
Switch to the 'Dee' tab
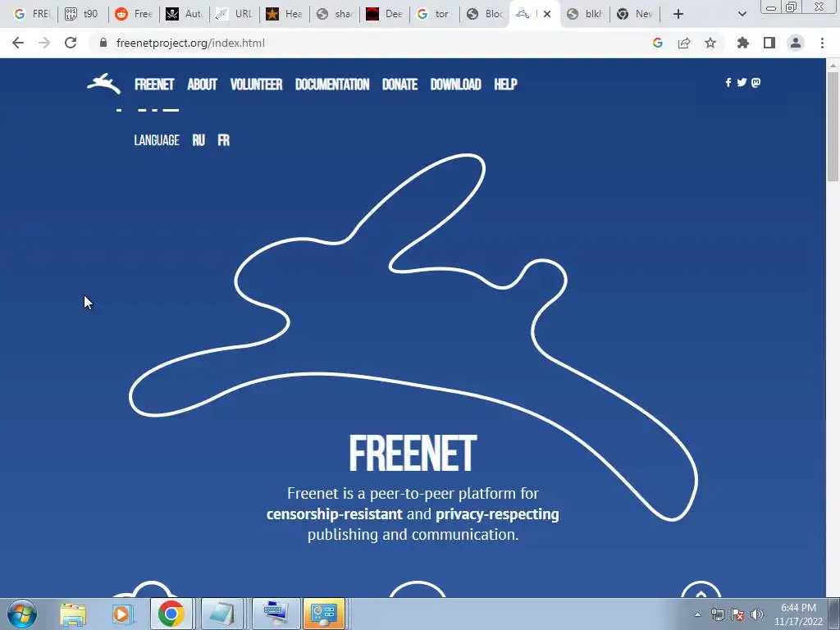(x=385, y=14)
